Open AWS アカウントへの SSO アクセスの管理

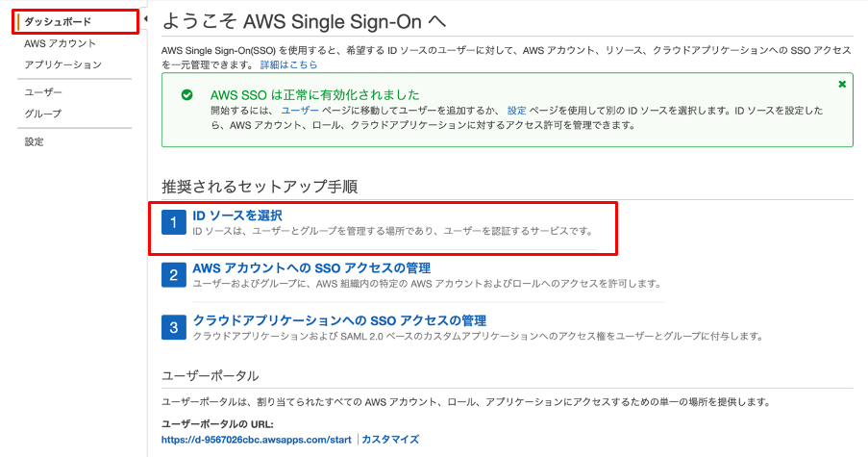311,268
